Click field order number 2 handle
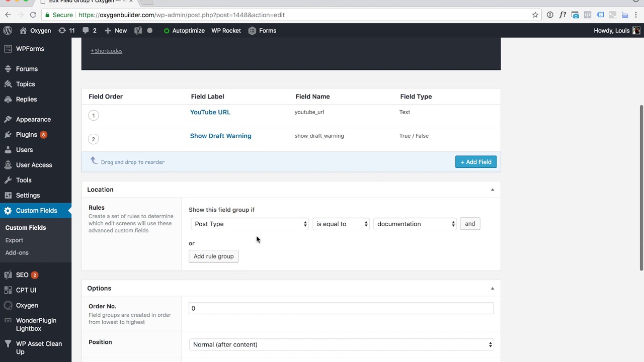The height and width of the screenshot is (362, 644). click(93, 139)
